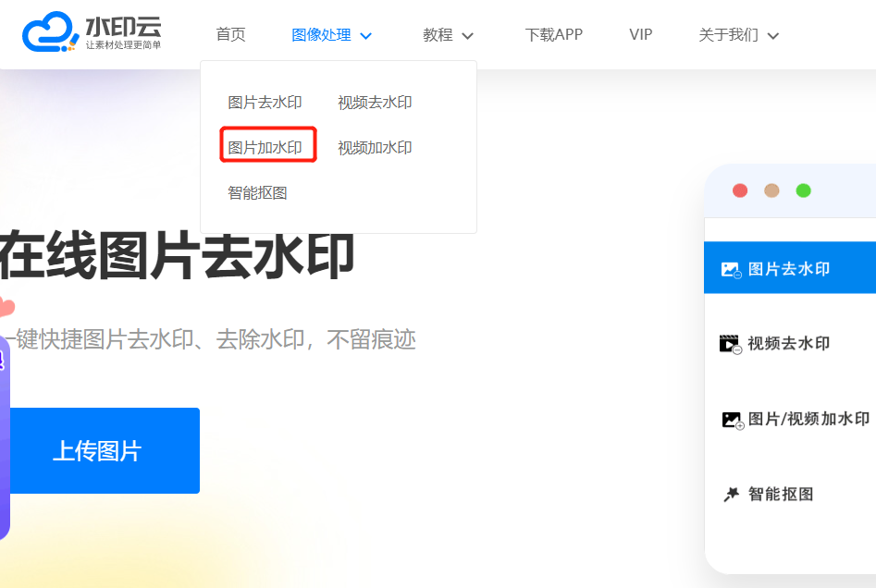The height and width of the screenshot is (588, 876).
Task: Click the red dot in the preview window
Action: pyautogui.click(x=740, y=190)
